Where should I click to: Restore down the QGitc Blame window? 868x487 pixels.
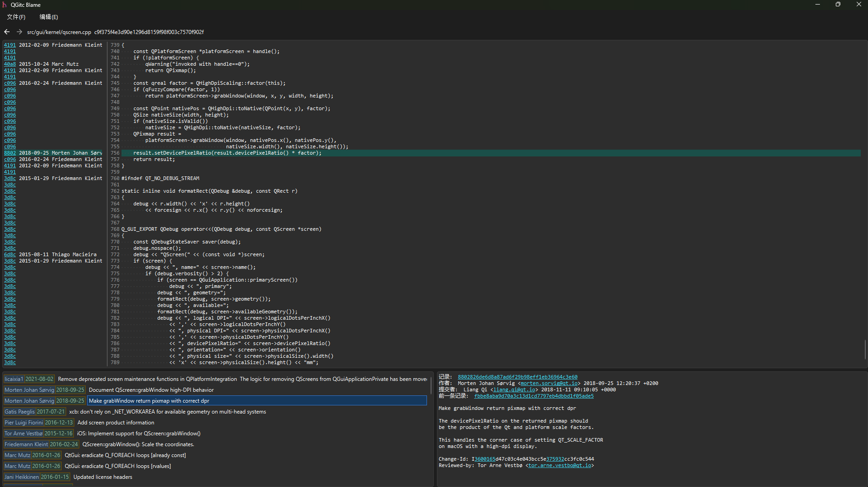(x=838, y=5)
